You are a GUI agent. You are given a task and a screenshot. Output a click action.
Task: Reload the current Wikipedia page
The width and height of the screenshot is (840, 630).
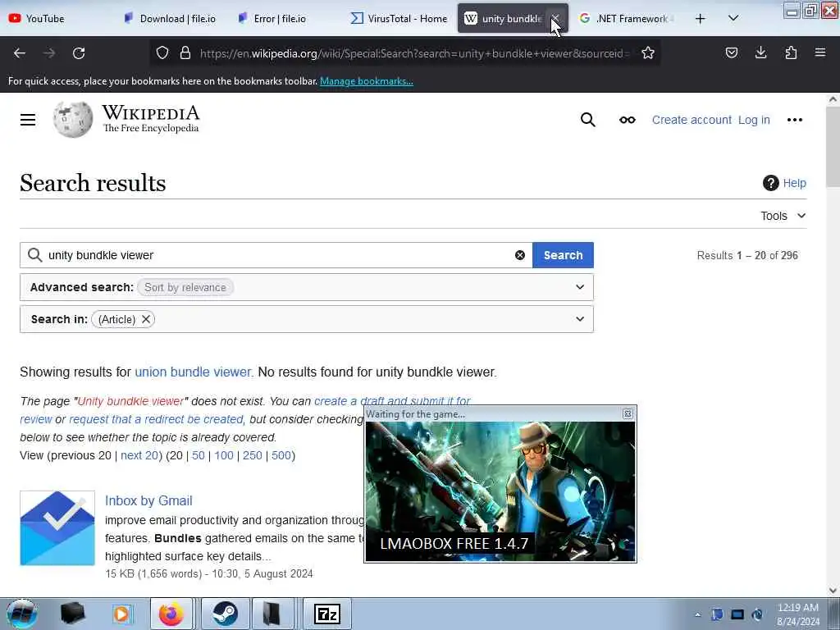79,53
